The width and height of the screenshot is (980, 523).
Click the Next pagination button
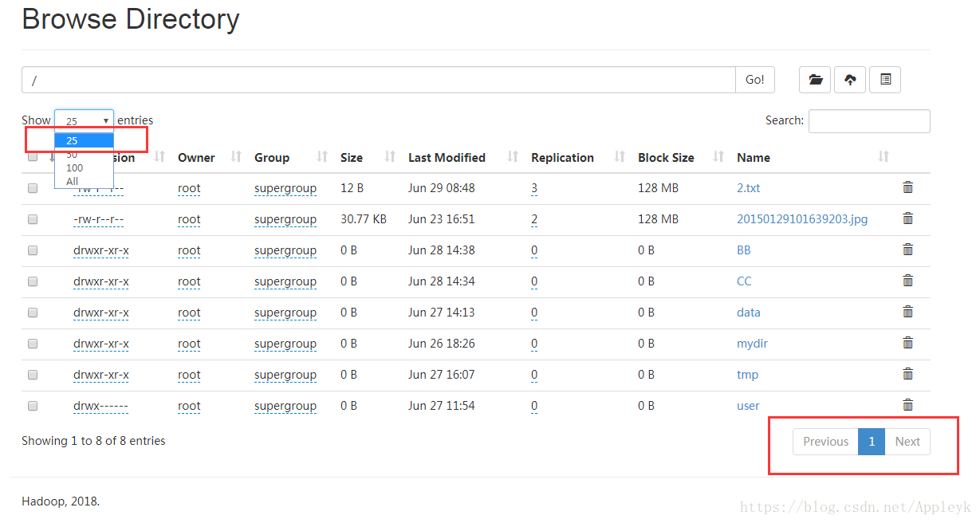pos(907,442)
